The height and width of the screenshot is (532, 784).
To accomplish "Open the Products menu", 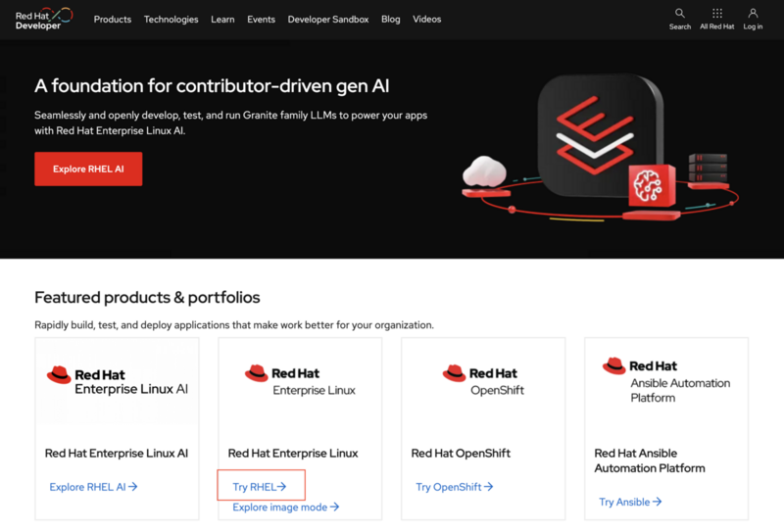I will pos(113,20).
